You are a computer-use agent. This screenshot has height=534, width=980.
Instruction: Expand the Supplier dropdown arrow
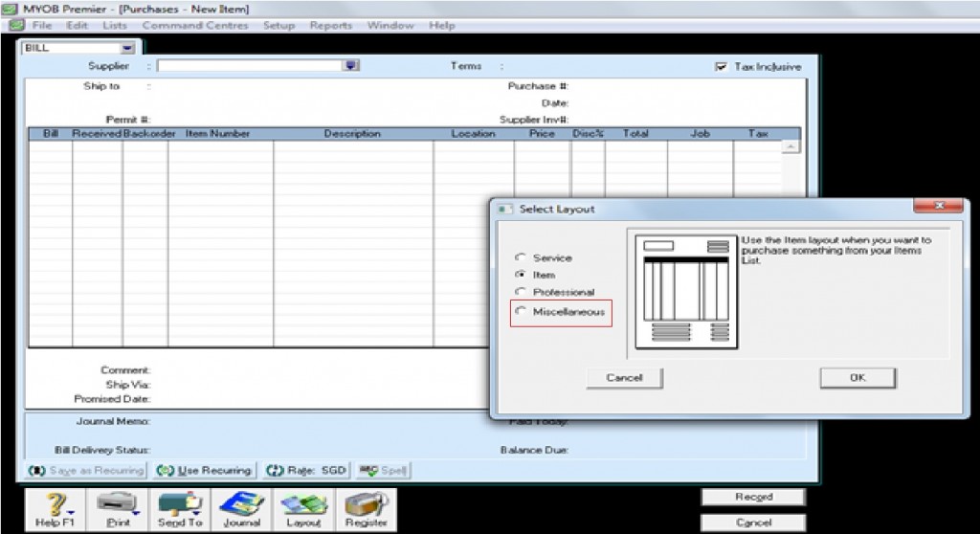click(352, 66)
